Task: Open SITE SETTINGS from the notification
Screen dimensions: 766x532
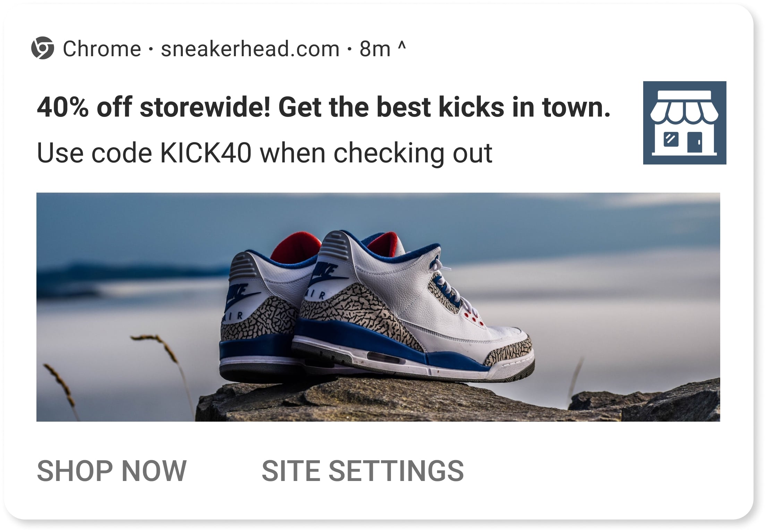Action: 363,471
